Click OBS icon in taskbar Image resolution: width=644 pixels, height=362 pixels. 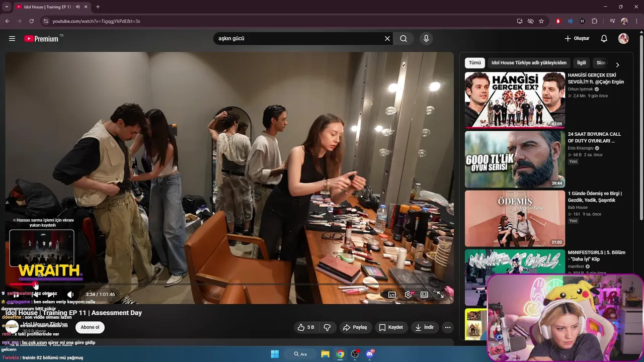(355, 354)
